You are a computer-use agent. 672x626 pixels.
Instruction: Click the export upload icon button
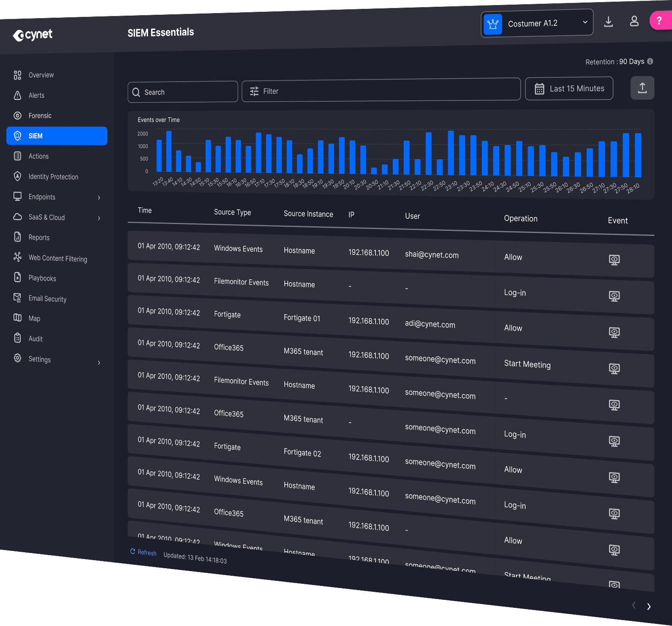pos(642,88)
